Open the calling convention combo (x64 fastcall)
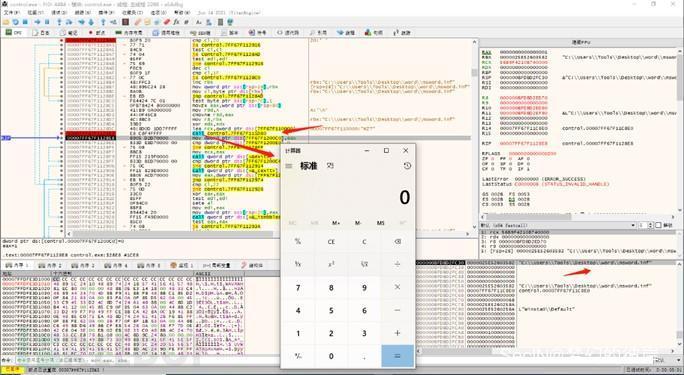The width and height of the screenshot is (684, 375). point(558,225)
